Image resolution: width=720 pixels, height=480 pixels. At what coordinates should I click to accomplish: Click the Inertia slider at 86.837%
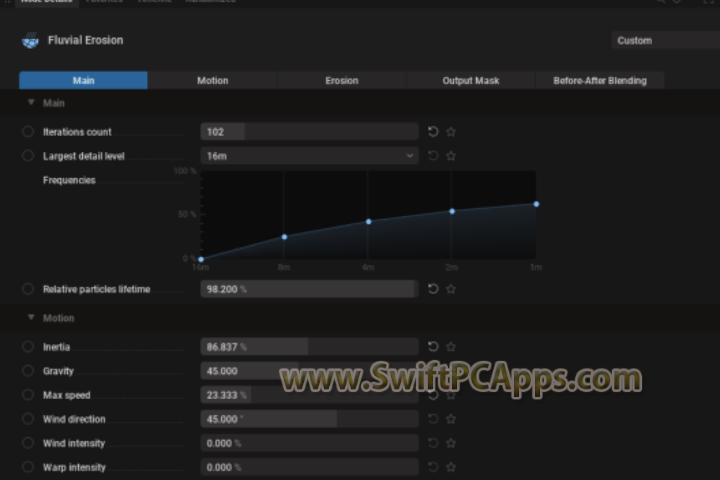(x=309, y=347)
